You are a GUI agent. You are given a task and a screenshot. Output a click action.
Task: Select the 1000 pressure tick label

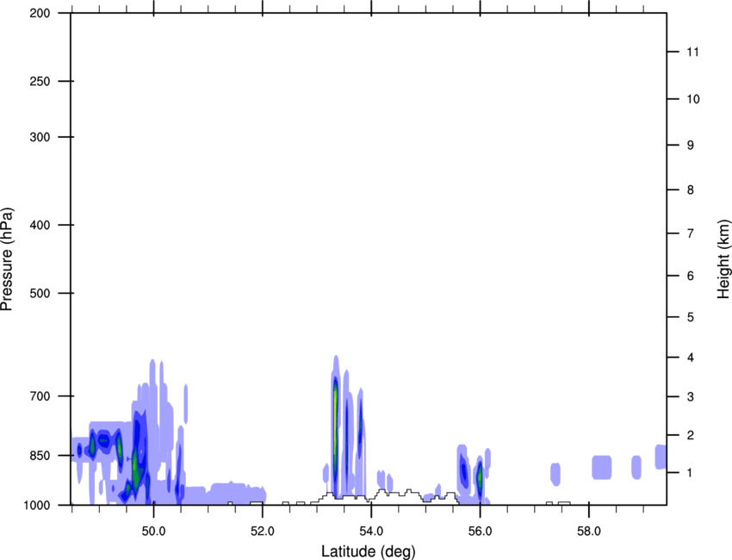click(37, 505)
